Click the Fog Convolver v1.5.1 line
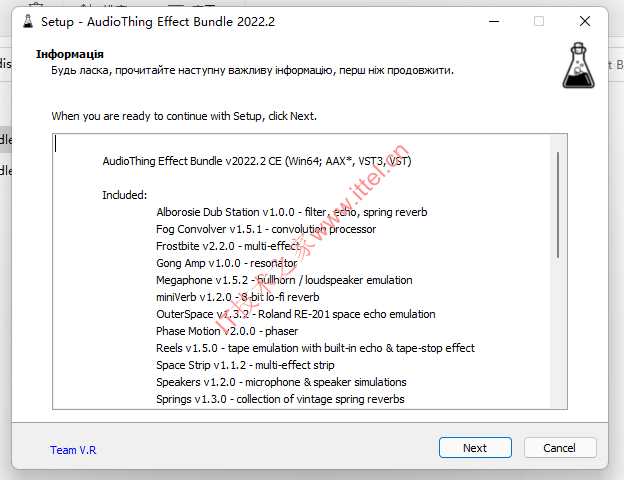This screenshot has height=480, width=624. tap(266, 229)
